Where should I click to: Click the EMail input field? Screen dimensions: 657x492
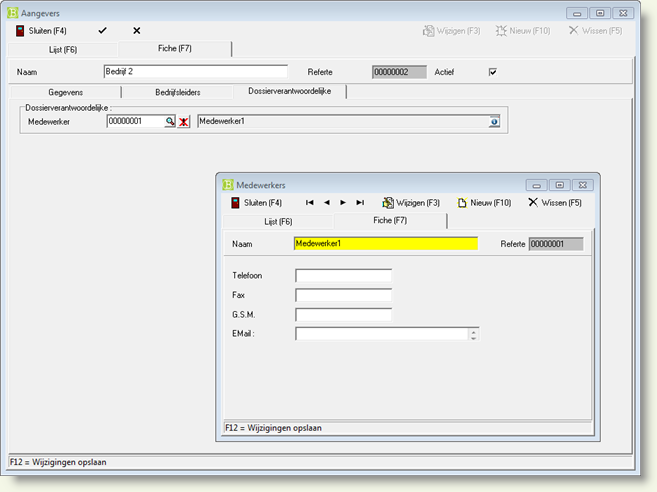382,334
